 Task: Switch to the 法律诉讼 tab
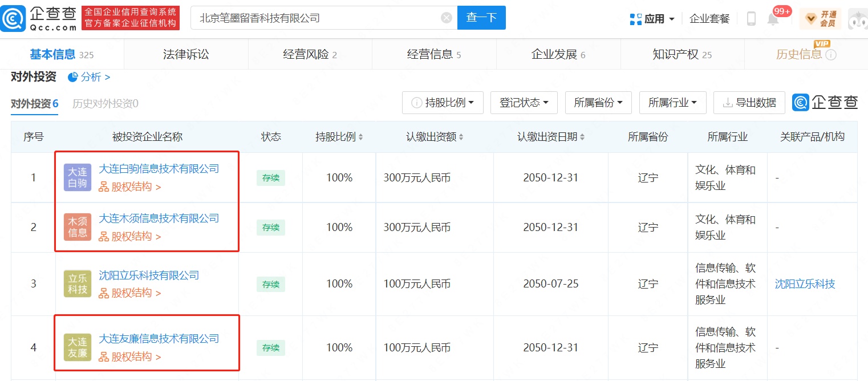coord(186,55)
